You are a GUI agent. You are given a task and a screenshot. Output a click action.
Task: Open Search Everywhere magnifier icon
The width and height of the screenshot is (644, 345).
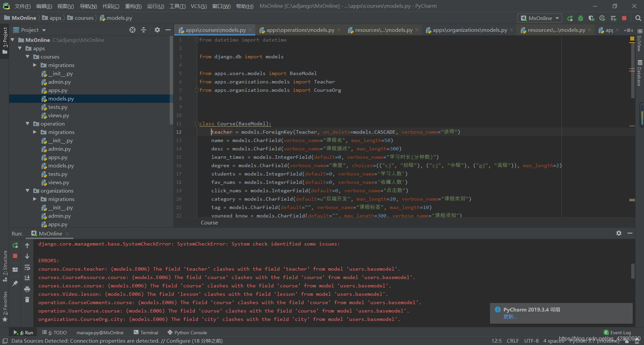[x=638, y=18]
